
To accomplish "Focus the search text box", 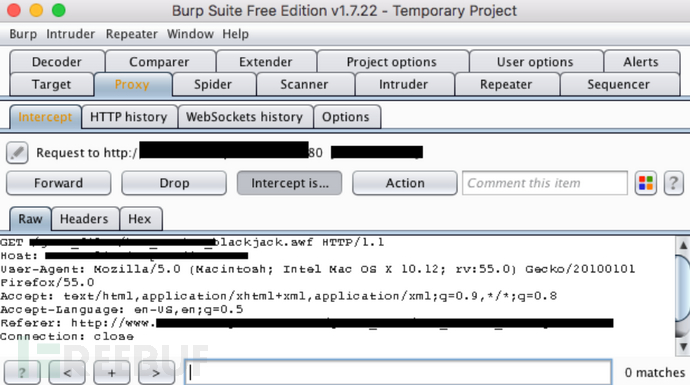I will pos(398,373).
